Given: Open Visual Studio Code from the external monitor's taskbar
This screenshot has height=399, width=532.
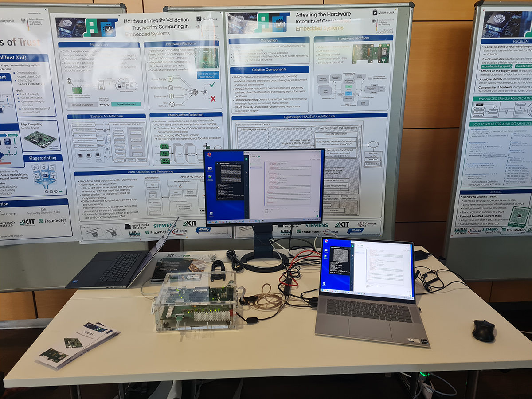Looking at the screenshot, I should tap(243, 221).
